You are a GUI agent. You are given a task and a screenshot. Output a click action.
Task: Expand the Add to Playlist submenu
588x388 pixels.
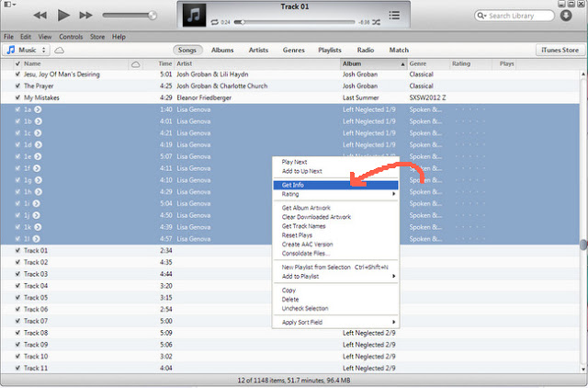(x=335, y=277)
